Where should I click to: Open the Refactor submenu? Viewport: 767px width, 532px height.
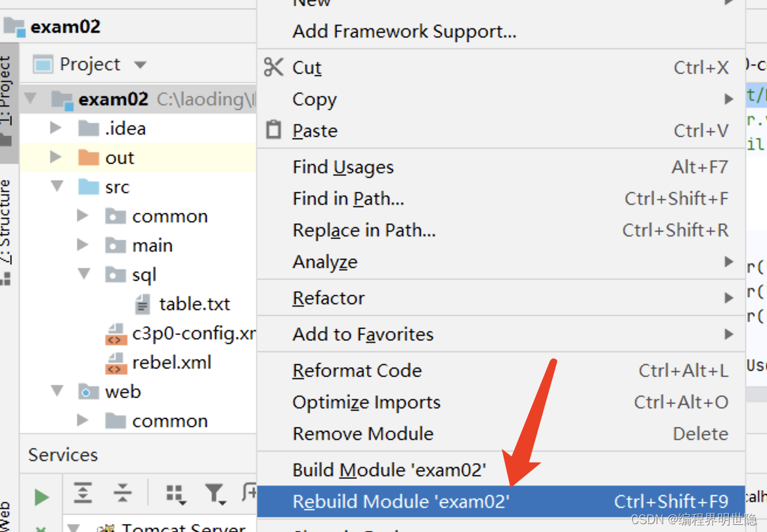tap(328, 298)
